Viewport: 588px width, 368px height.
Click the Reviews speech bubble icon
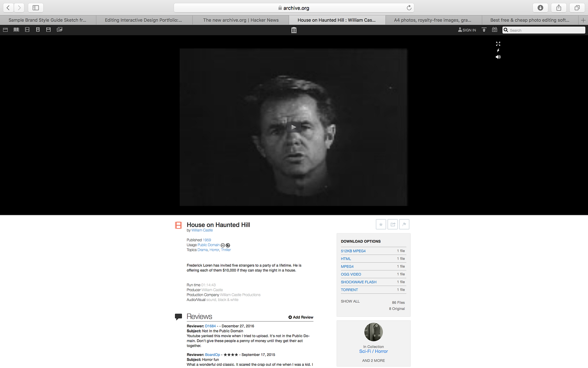click(x=179, y=316)
